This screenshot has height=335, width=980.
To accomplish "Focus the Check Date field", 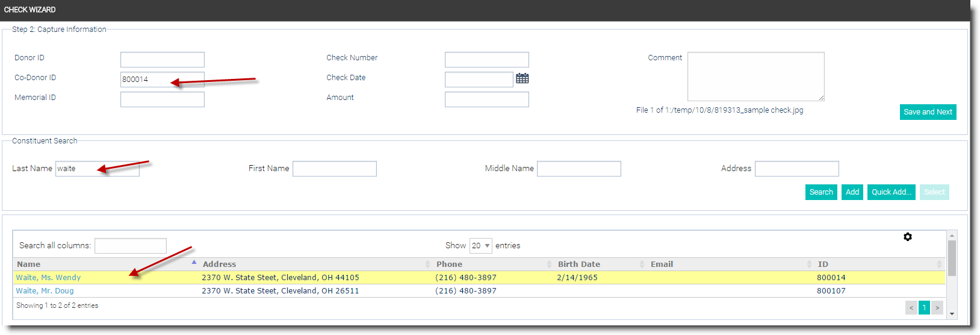I will [x=479, y=80].
